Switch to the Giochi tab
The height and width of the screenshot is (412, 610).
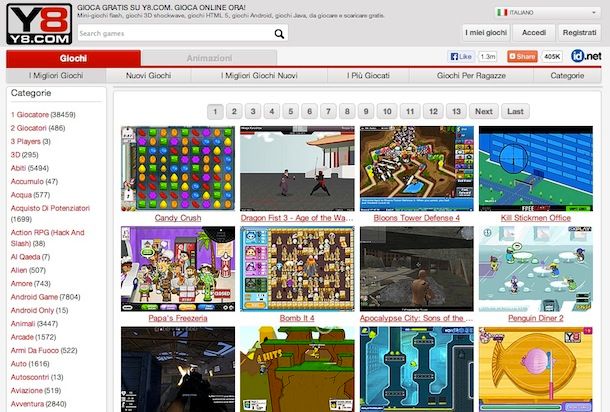[73, 58]
